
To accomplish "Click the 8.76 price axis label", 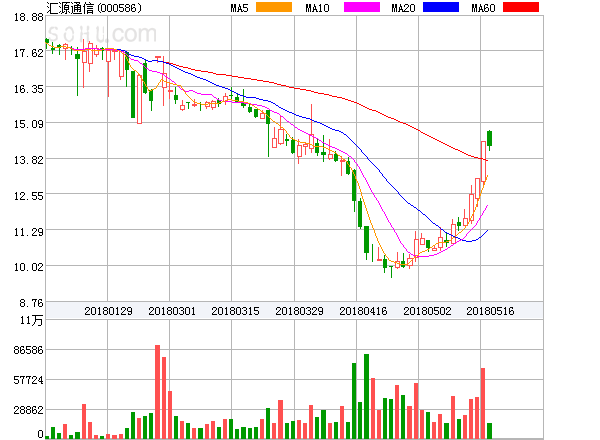I will 31,303.
